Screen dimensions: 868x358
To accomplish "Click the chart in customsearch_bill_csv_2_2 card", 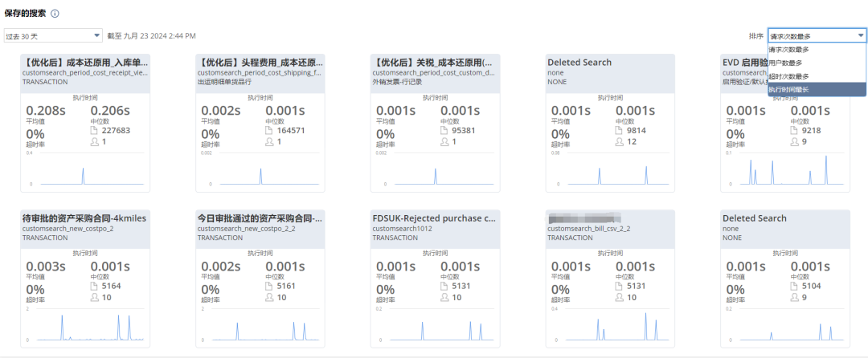I will tap(611, 324).
